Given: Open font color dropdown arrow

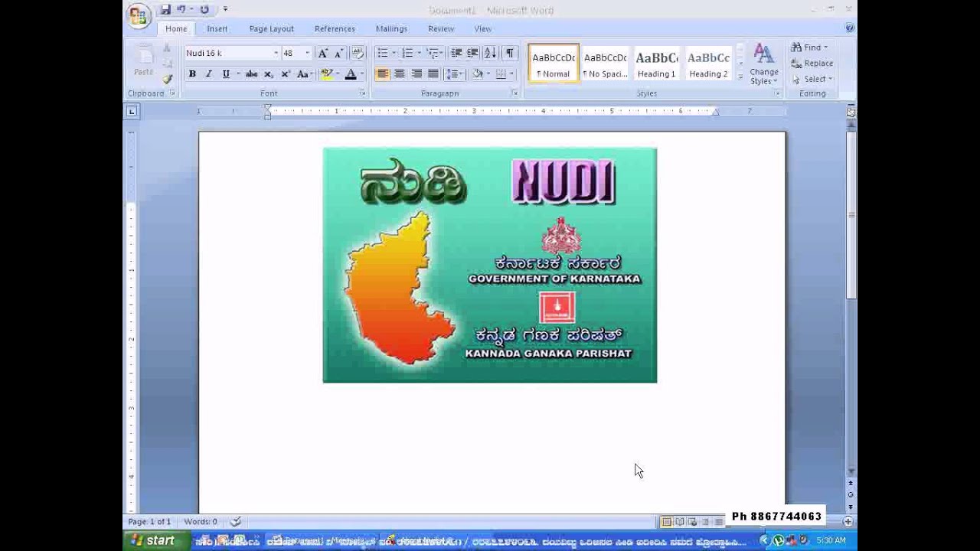Looking at the screenshot, I should coord(361,74).
